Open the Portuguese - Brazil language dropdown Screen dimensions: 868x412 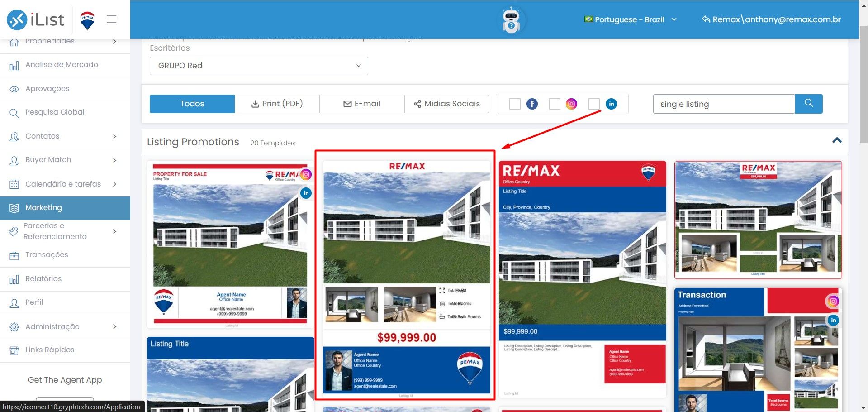click(x=631, y=19)
